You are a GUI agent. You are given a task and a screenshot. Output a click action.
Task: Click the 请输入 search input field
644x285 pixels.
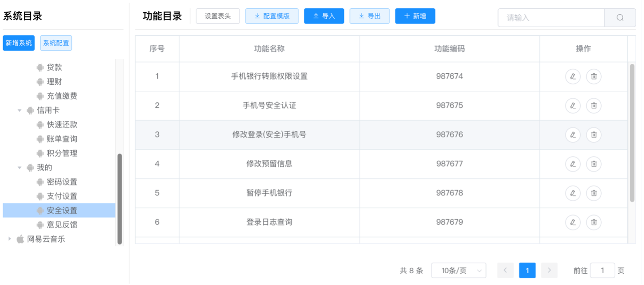point(551,18)
